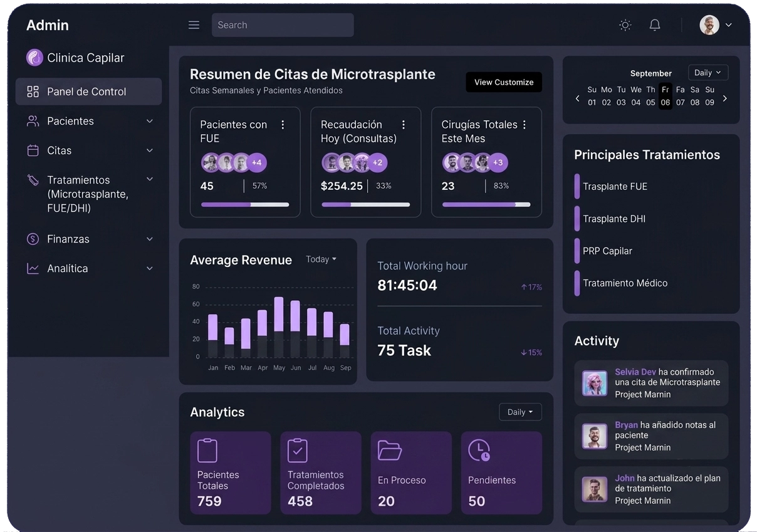Open the three-dot menu on Cirugías Totales card
Screen dimensions: 757x532
(525, 125)
